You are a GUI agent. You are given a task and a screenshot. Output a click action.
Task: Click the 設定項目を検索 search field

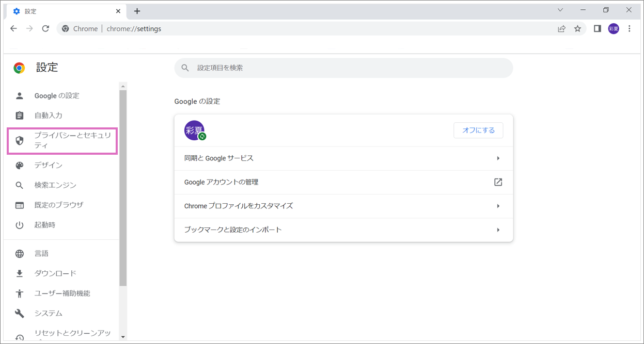pyautogui.click(x=343, y=68)
